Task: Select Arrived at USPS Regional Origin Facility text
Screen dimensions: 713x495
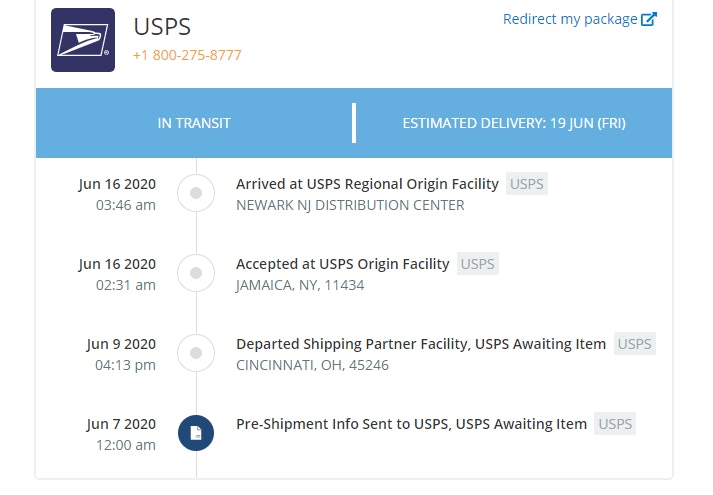Action: point(367,184)
